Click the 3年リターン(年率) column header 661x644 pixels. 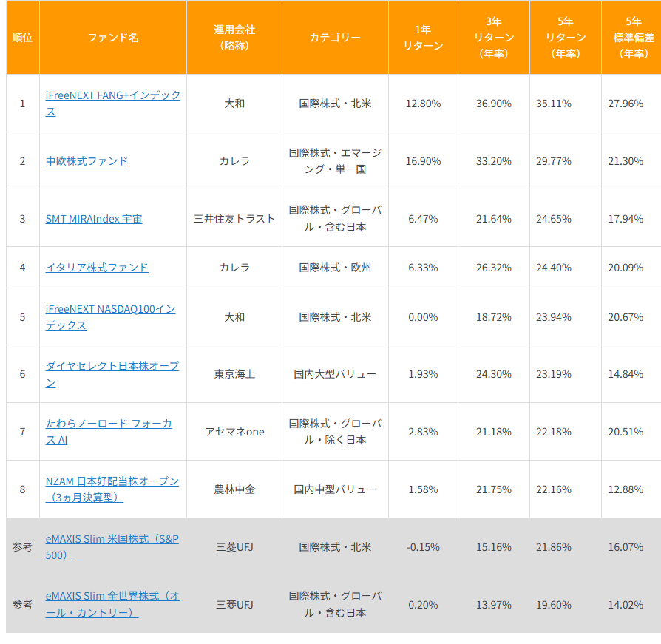(494, 38)
